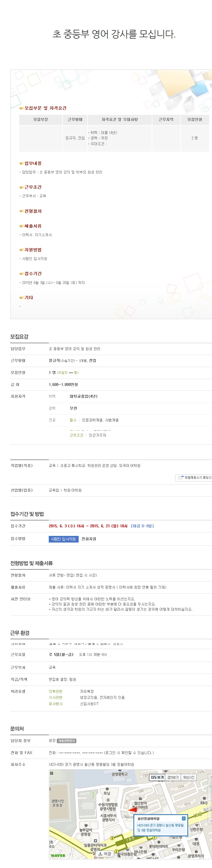212x868 pixels.
Task: Click the 전화지원 phone apply option
Action: [89, 539]
